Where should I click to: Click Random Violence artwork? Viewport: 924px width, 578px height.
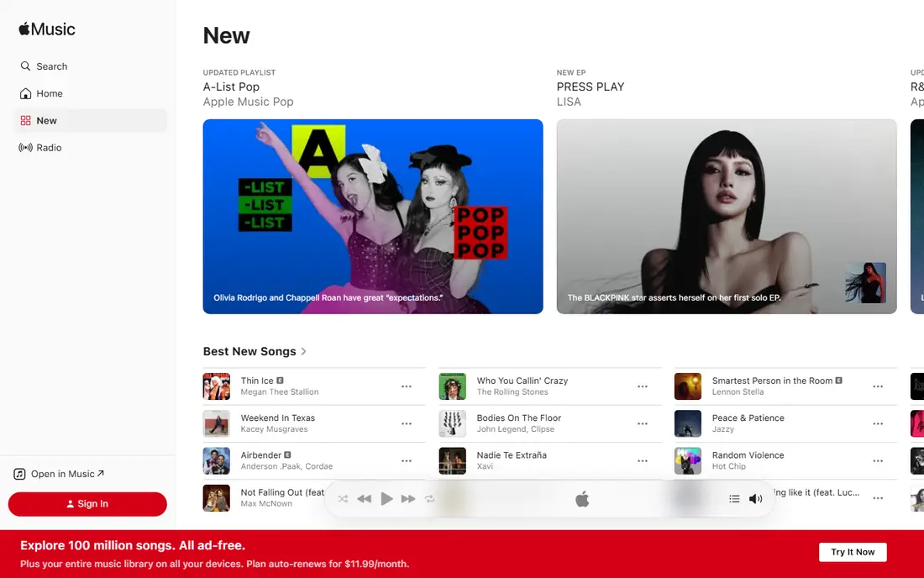coord(688,460)
